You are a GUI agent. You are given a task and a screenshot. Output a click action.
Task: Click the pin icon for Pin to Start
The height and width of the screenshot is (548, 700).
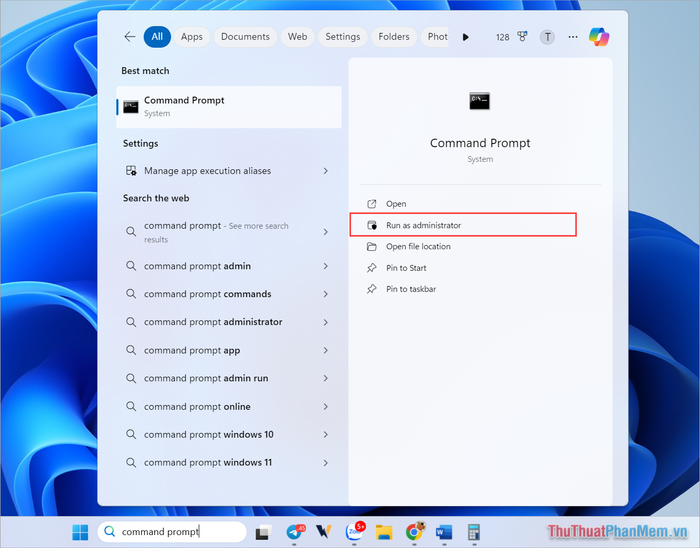(x=371, y=268)
